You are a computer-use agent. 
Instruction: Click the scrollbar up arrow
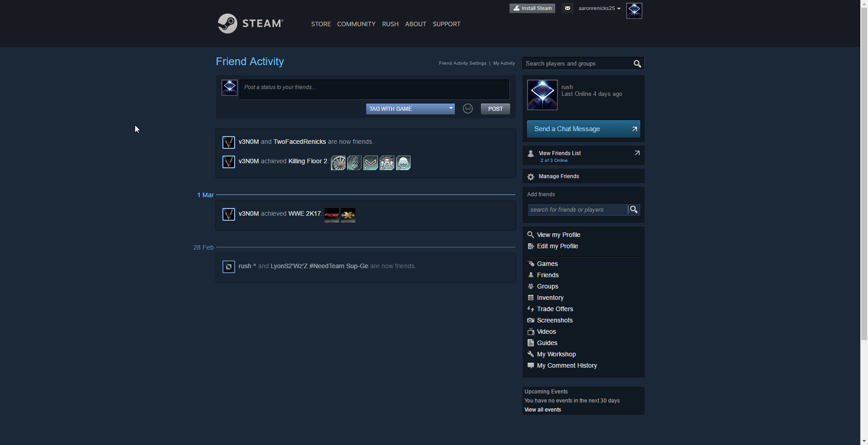[864, 4]
